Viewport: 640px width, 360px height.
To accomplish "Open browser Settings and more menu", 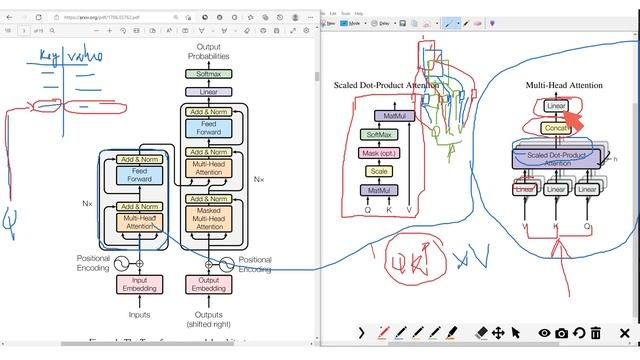I will click(x=310, y=17).
